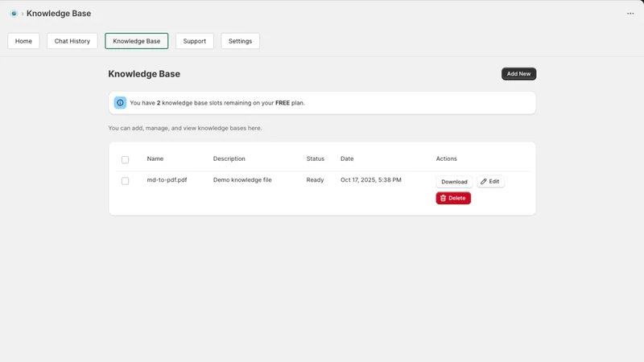Click the 'Demo knowledge file' description
The height and width of the screenshot is (362, 644).
coord(242,179)
